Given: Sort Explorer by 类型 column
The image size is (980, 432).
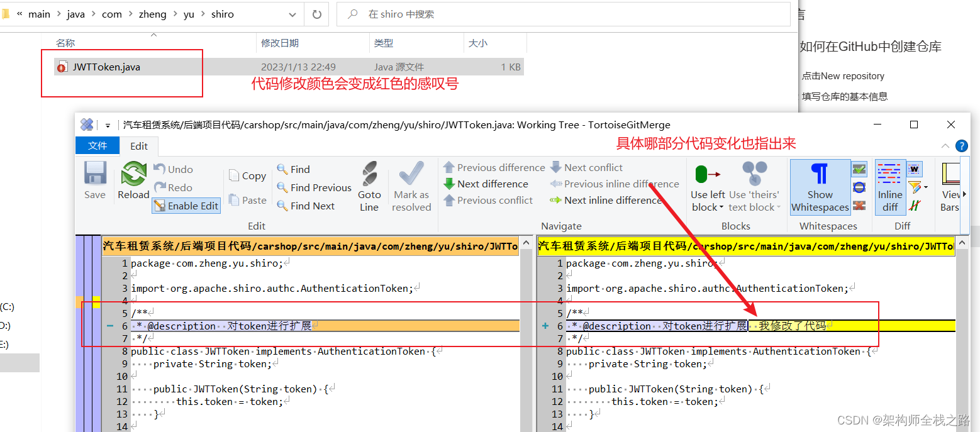Looking at the screenshot, I should pyautogui.click(x=384, y=43).
